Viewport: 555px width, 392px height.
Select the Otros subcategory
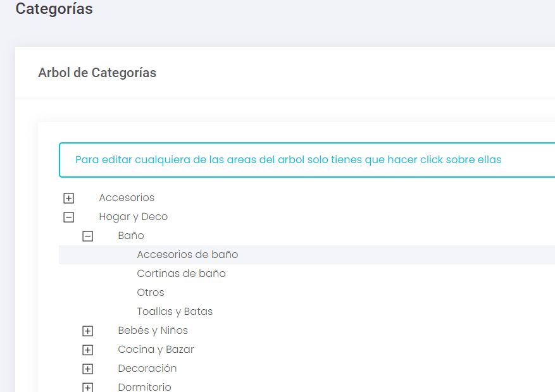click(151, 293)
